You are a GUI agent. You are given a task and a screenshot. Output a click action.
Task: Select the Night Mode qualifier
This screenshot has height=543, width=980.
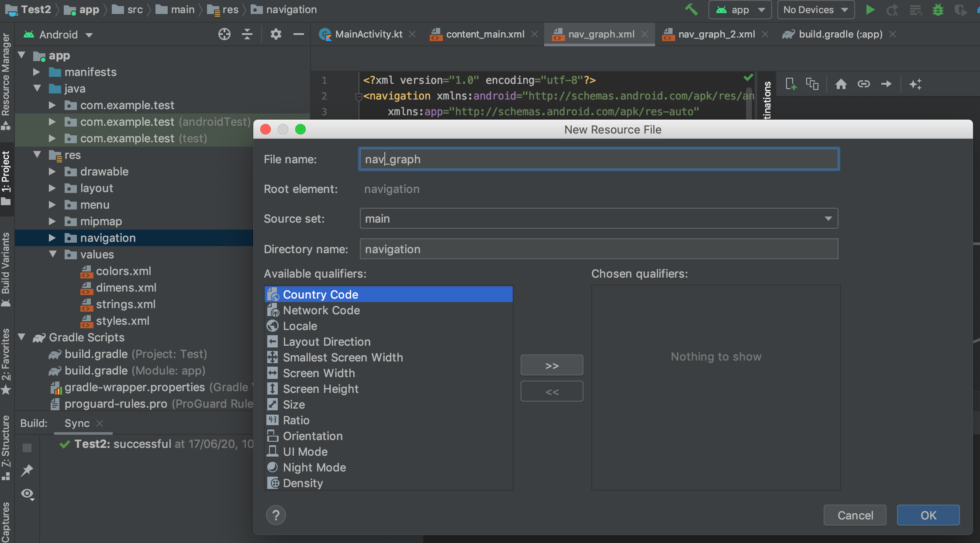coord(388,467)
